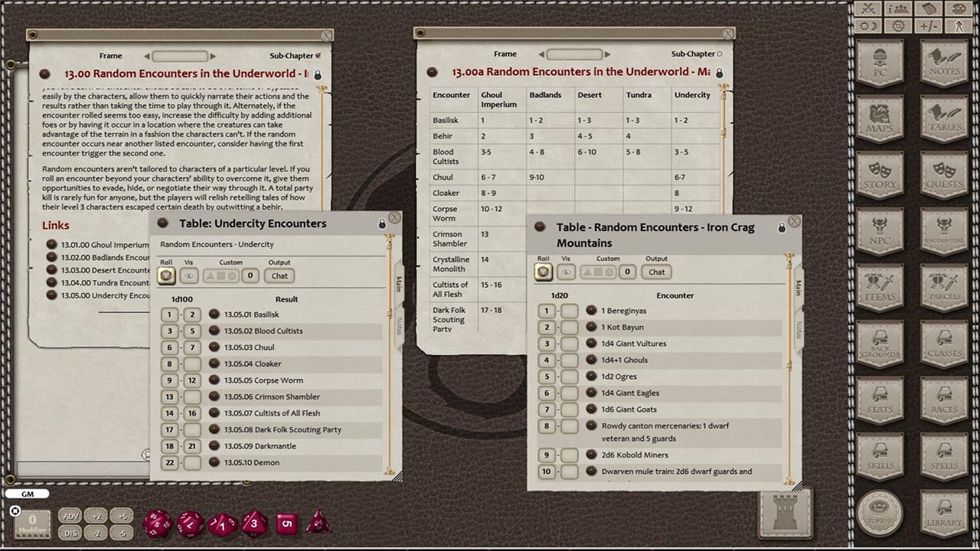
Task: Select Main tab in Undercity table
Action: pyautogui.click(x=398, y=285)
